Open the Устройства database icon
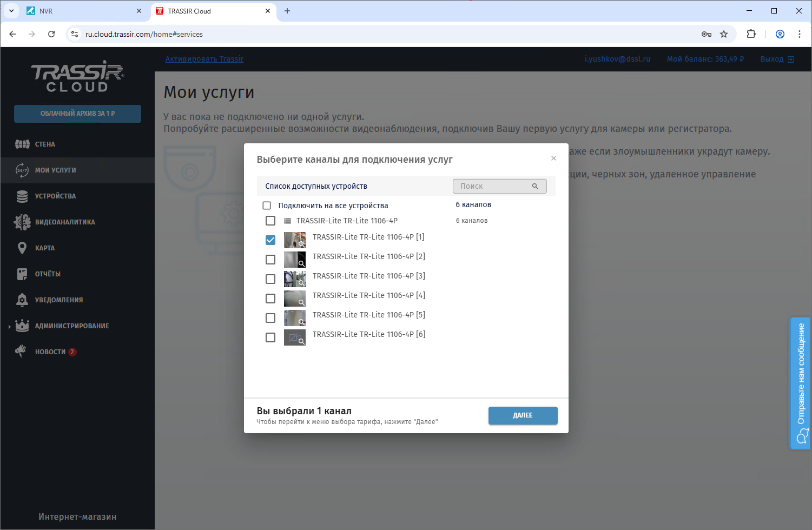Screen dimensions: 812x530 click(22, 196)
